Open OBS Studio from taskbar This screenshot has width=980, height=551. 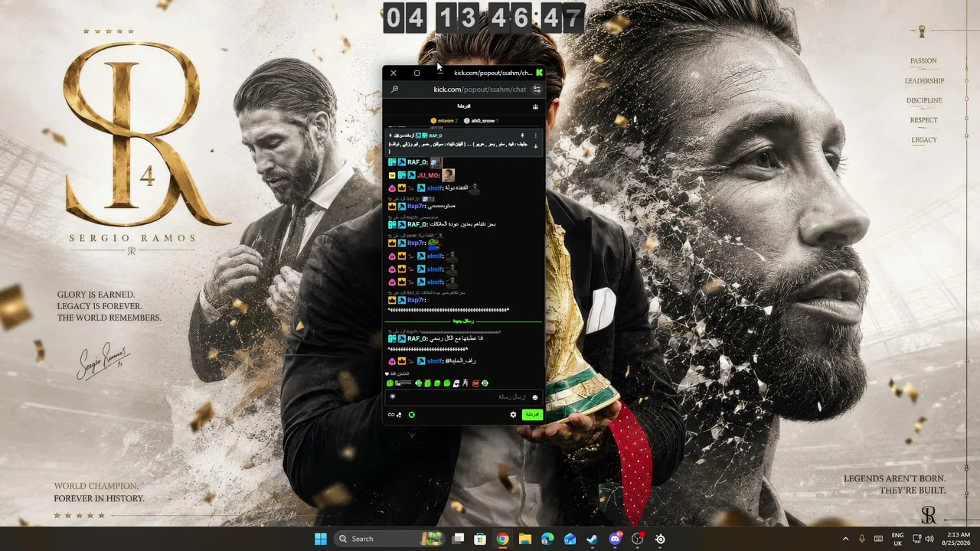(x=638, y=539)
